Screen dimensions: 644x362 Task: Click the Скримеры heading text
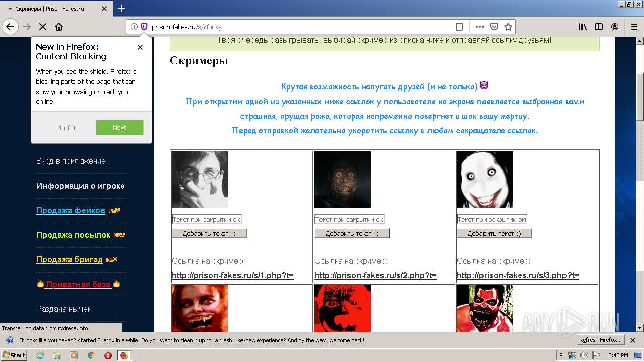(199, 61)
